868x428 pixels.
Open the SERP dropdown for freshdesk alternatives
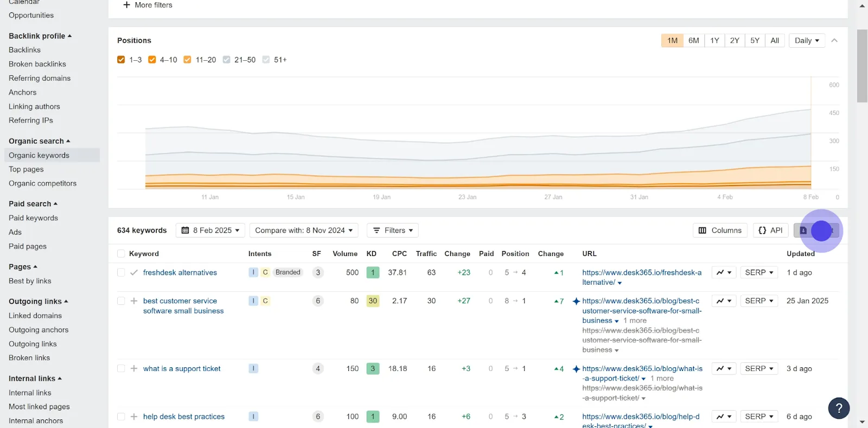pos(759,272)
